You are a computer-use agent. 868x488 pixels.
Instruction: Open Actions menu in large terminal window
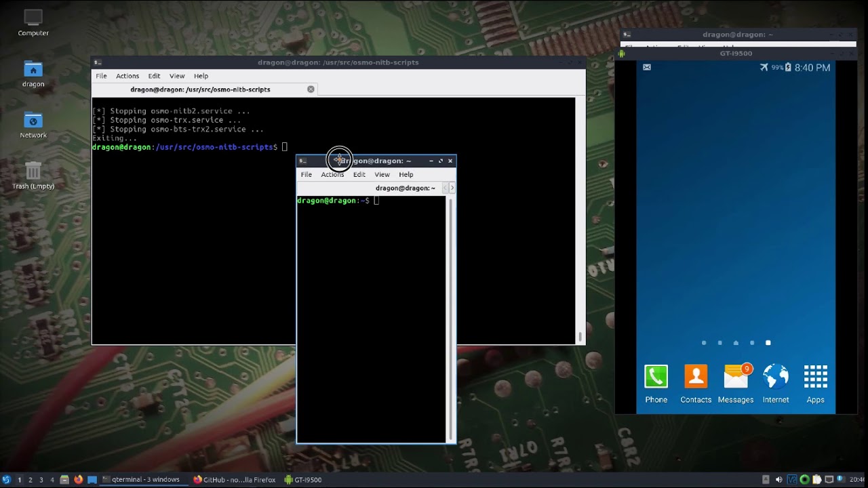pyautogui.click(x=127, y=76)
